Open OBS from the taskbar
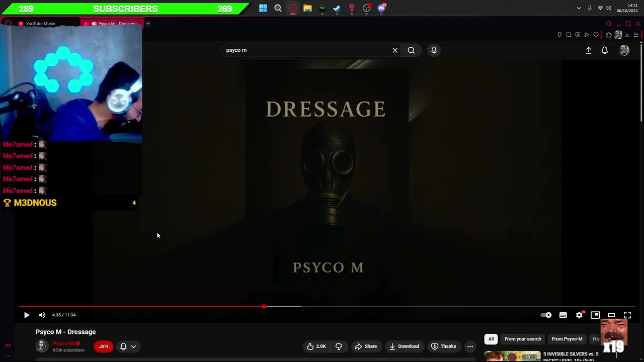The width and height of the screenshot is (644, 362). click(x=366, y=8)
